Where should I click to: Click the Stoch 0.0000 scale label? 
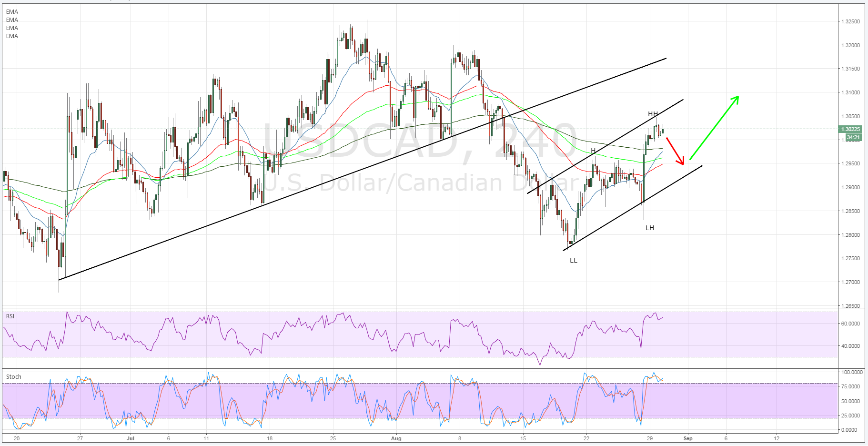849,430
